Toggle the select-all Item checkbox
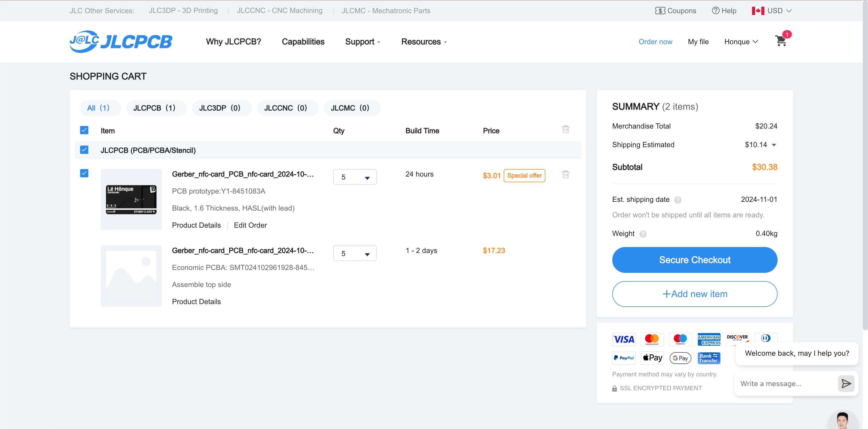 coord(84,130)
